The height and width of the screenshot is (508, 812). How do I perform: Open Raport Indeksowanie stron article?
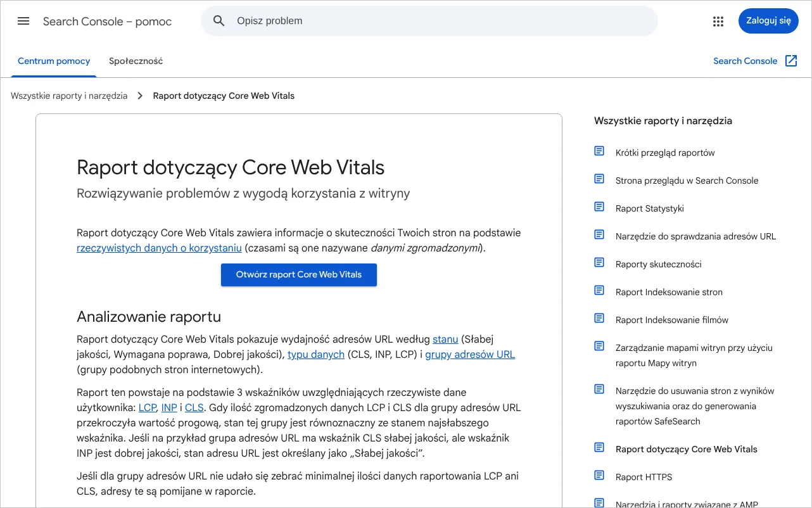pos(669,292)
